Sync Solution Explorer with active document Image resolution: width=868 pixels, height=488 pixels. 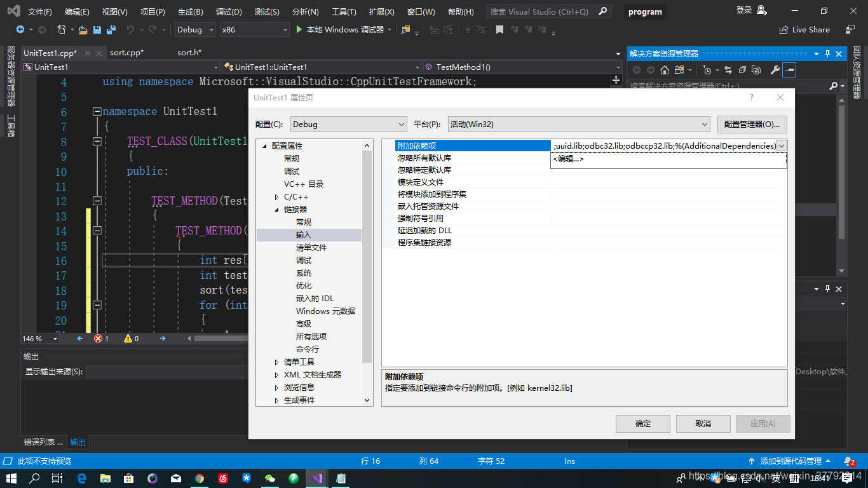[x=728, y=70]
